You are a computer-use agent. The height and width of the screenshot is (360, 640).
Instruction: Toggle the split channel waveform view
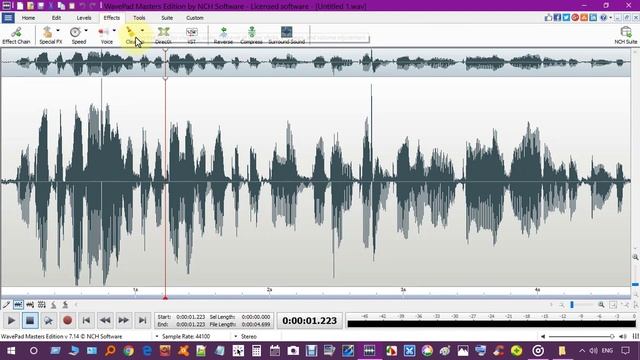tap(30, 304)
